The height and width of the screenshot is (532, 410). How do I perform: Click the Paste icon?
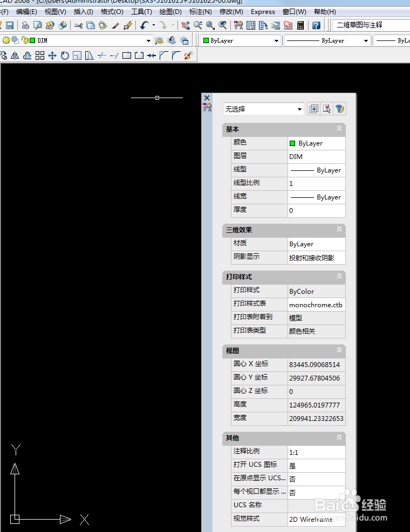[x=102, y=25]
